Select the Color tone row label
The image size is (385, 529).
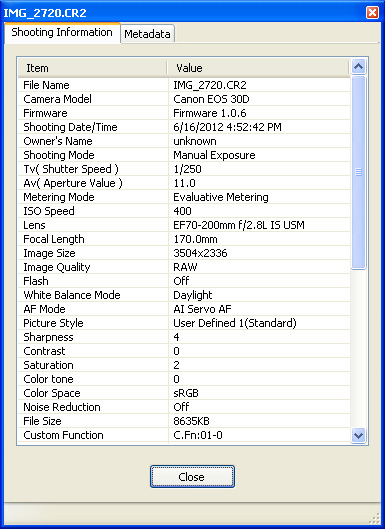(x=48, y=379)
